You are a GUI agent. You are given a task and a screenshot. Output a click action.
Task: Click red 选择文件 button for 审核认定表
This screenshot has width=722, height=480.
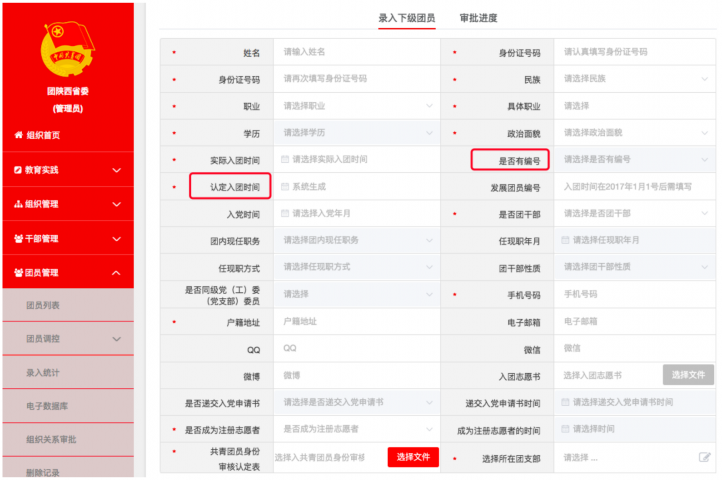[x=413, y=457]
